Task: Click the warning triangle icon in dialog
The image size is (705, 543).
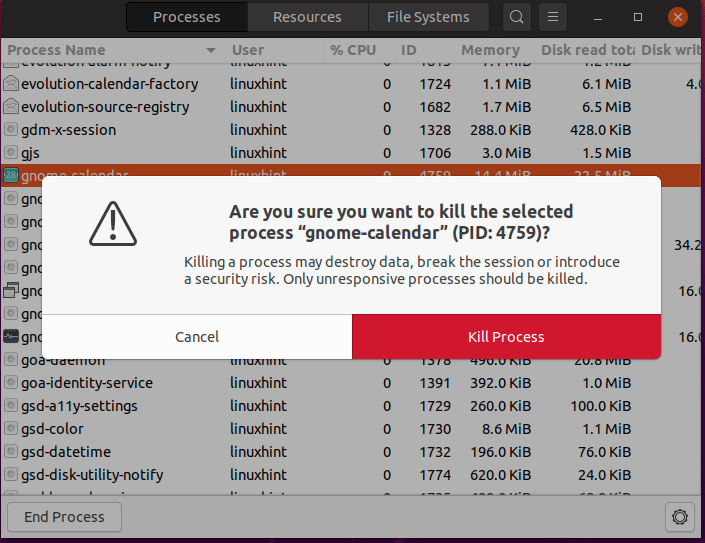Action: [x=113, y=224]
